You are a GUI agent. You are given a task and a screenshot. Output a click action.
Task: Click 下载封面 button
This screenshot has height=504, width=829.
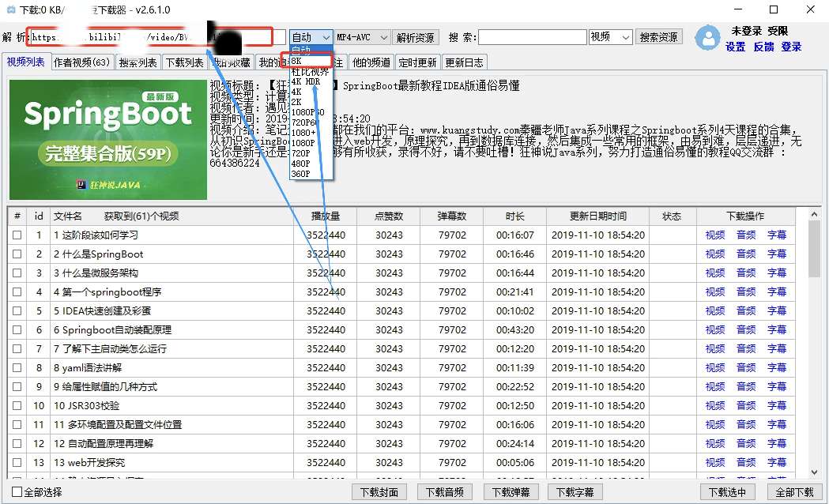[379, 492]
